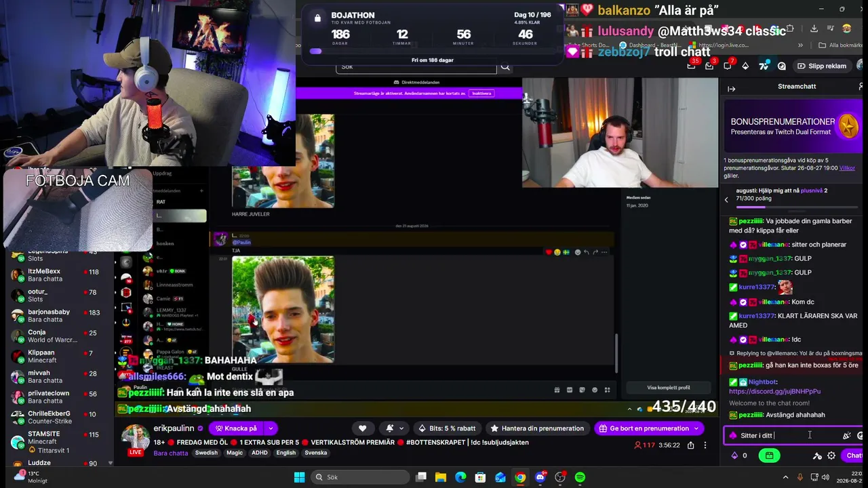Click the Windows taskbar Sök search box
This screenshot has width=868, height=488.
click(x=359, y=477)
